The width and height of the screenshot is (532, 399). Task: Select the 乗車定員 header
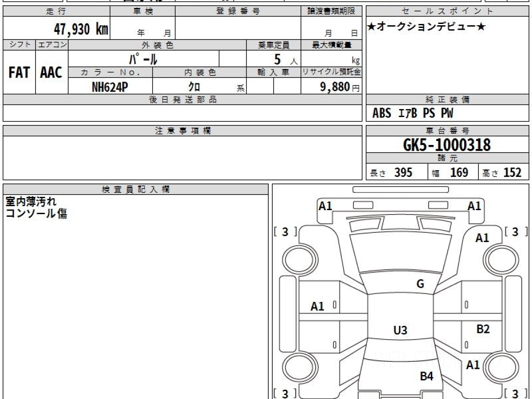pyautogui.click(x=274, y=45)
